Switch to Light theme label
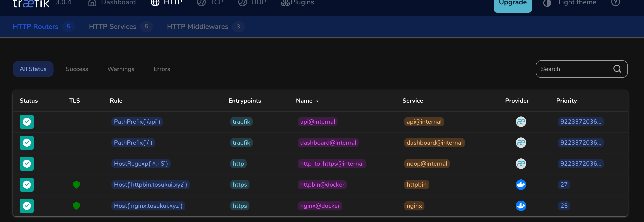The image size is (644, 222). point(577,3)
